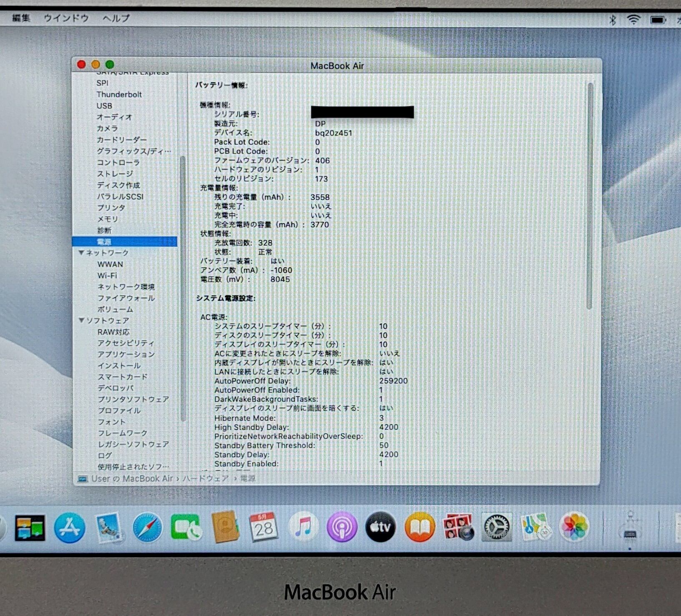Image resolution: width=681 pixels, height=616 pixels.
Task: Select ボリューム in the sidebar
Action: pyautogui.click(x=115, y=309)
